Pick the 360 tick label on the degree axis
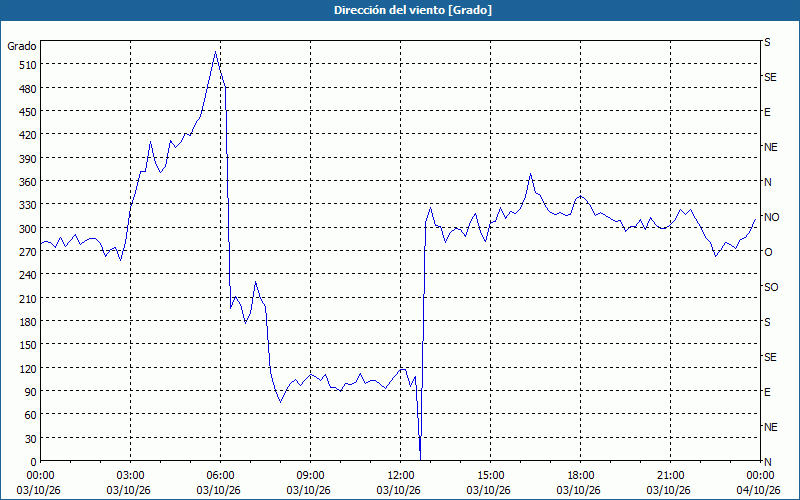Image resolution: width=800 pixels, height=500 pixels. click(27, 182)
